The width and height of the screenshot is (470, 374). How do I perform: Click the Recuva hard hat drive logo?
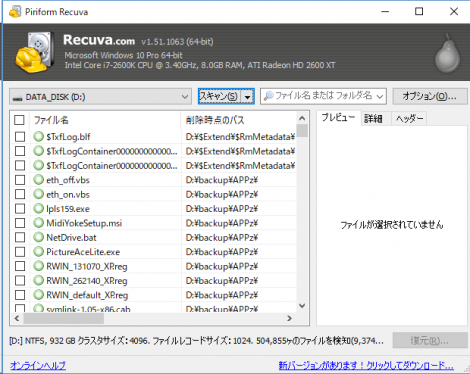[x=34, y=52]
